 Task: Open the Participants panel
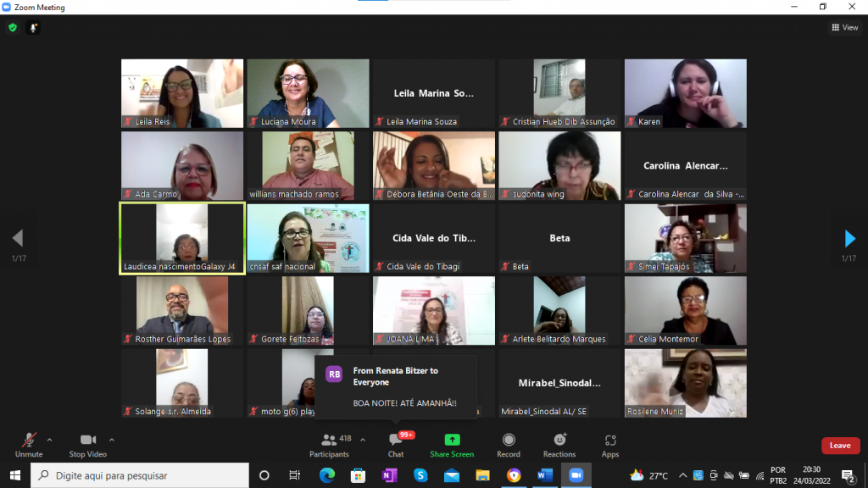(x=330, y=444)
